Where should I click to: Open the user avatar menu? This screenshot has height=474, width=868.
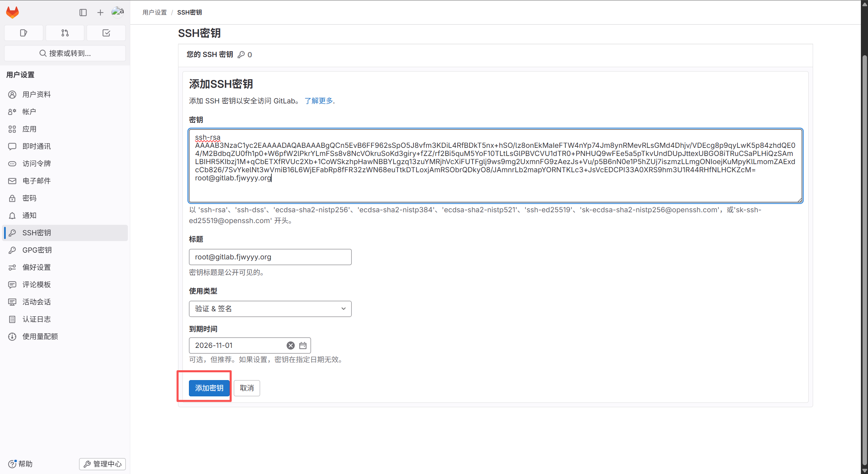[118, 12]
